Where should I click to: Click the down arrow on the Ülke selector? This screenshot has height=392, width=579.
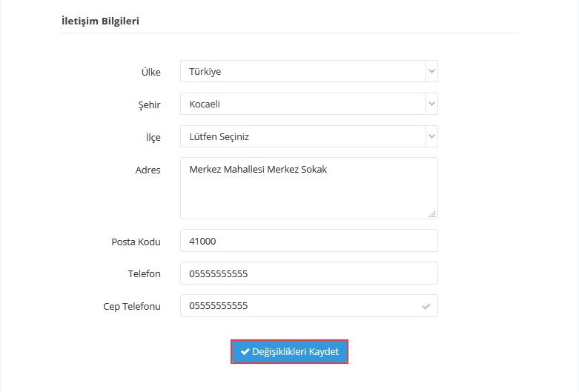tap(431, 72)
